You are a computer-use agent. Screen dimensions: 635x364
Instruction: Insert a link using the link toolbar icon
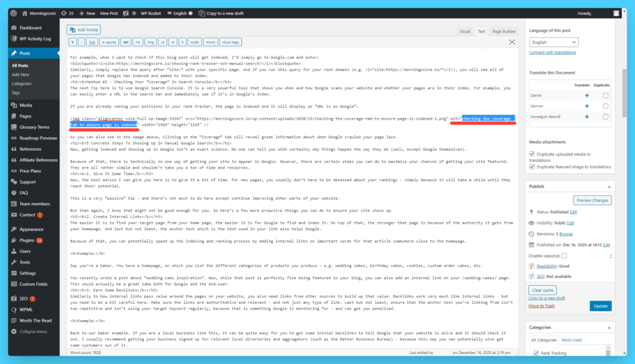pyautogui.click(x=91, y=42)
